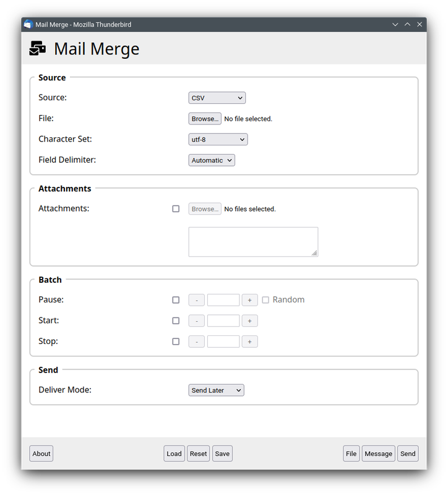The height and width of the screenshot is (495, 448).
Task: Decrease the Start value with minus button
Action: tap(196, 321)
